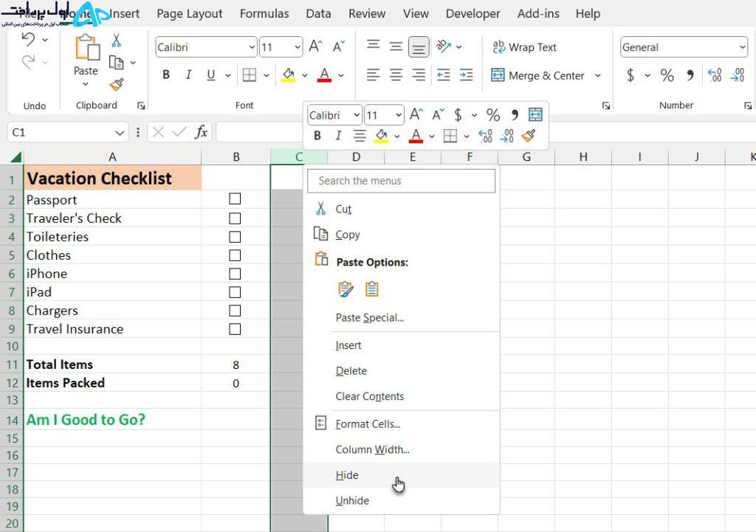
Task: Open the ribbon font name dropdown
Action: [252, 47]
